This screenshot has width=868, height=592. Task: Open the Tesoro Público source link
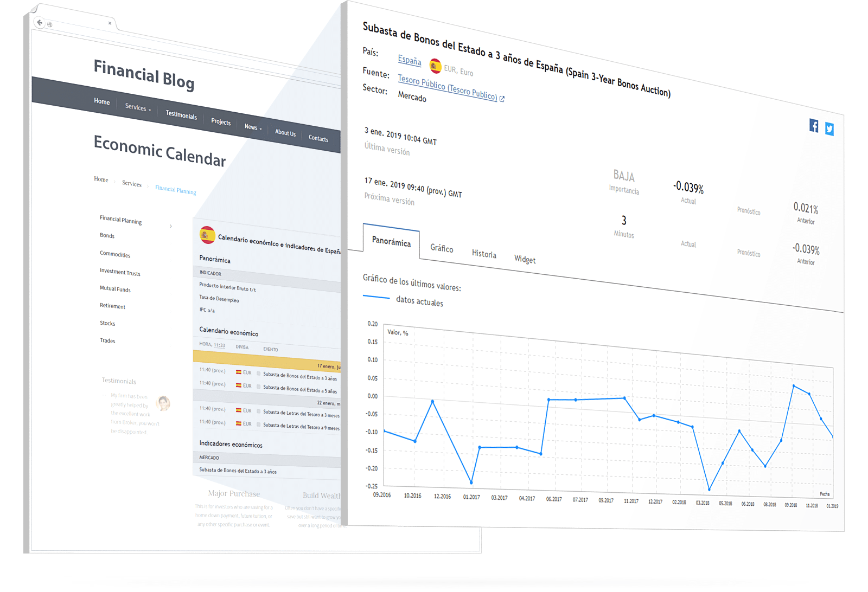pos(447,87)
